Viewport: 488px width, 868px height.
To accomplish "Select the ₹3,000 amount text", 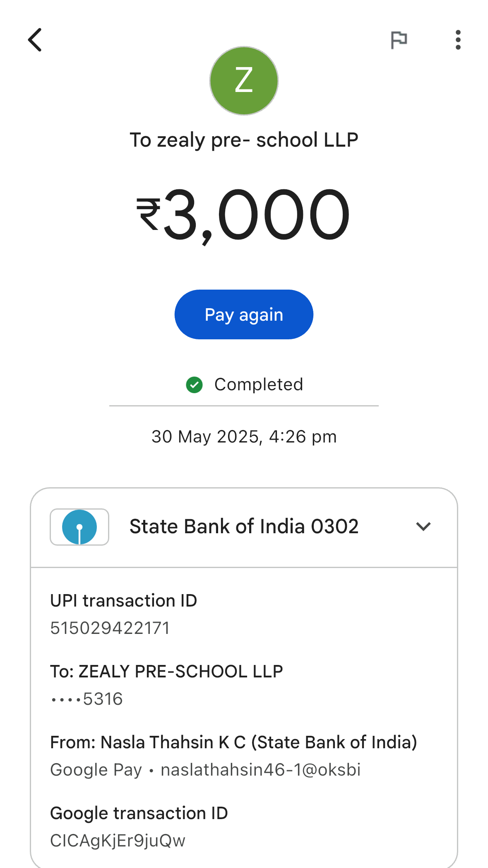I will (x=244, y=215).
